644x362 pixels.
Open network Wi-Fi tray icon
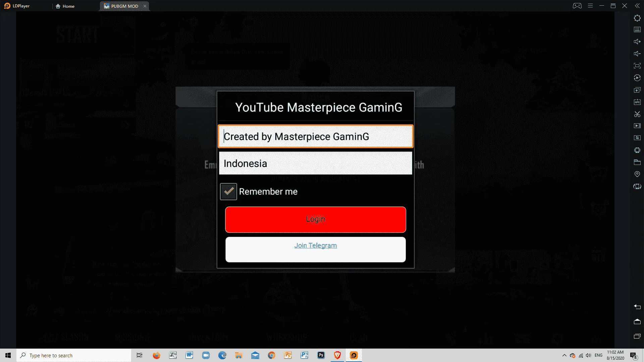pos(581,356)
